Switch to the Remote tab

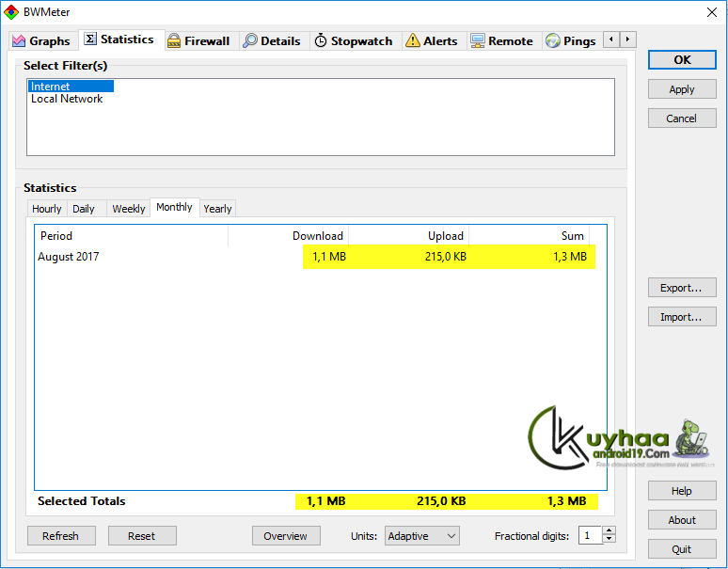pos(502,40)
